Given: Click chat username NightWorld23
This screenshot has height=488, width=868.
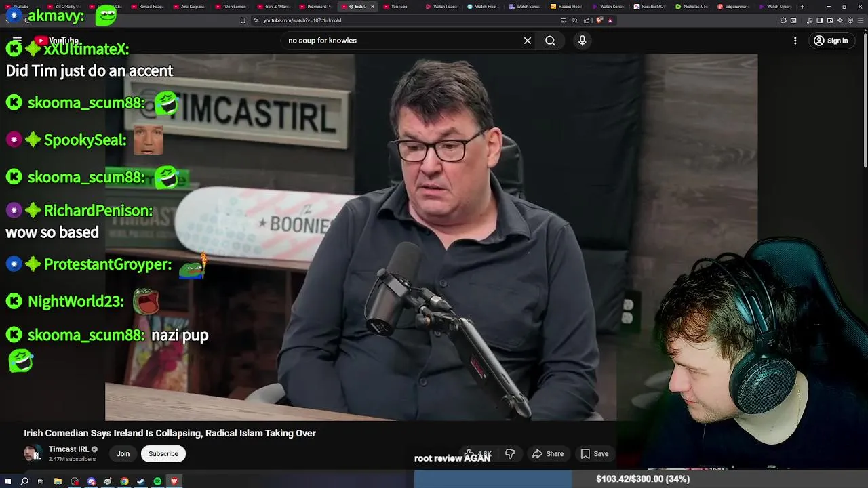Looking at the screenshot, I should pyautogui.click(x=75, y=302).
